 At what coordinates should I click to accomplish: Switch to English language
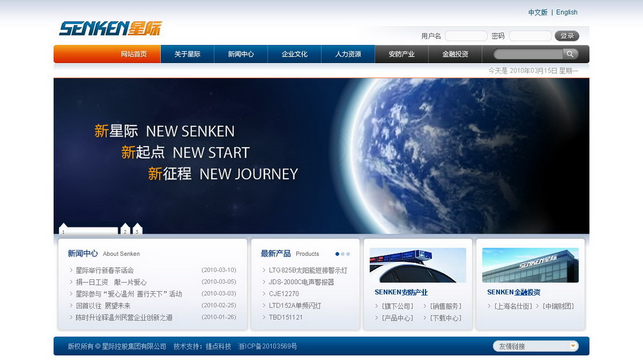pos(567,12)
